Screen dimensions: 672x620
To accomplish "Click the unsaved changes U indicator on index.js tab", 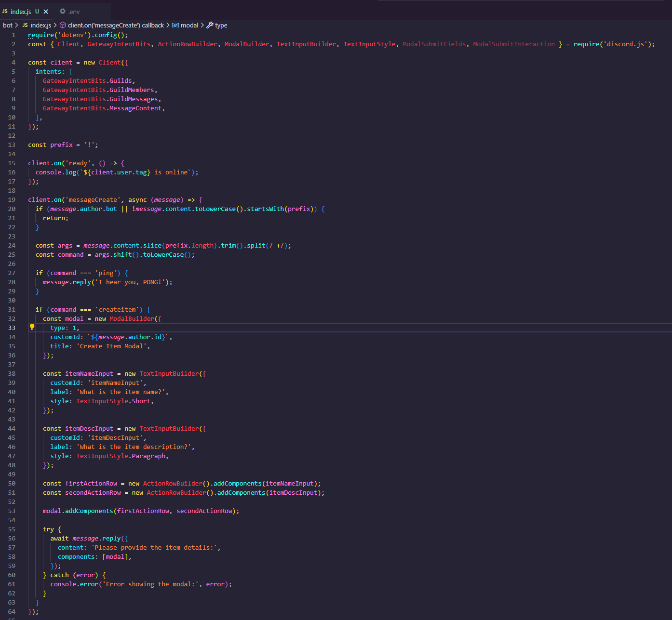I will (x=37, y=11).
